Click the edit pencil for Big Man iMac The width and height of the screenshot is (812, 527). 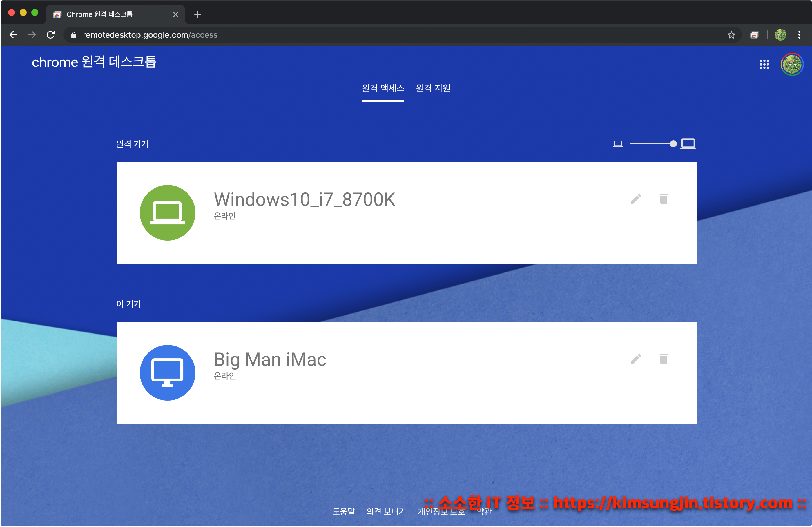[x=636, y=359]
